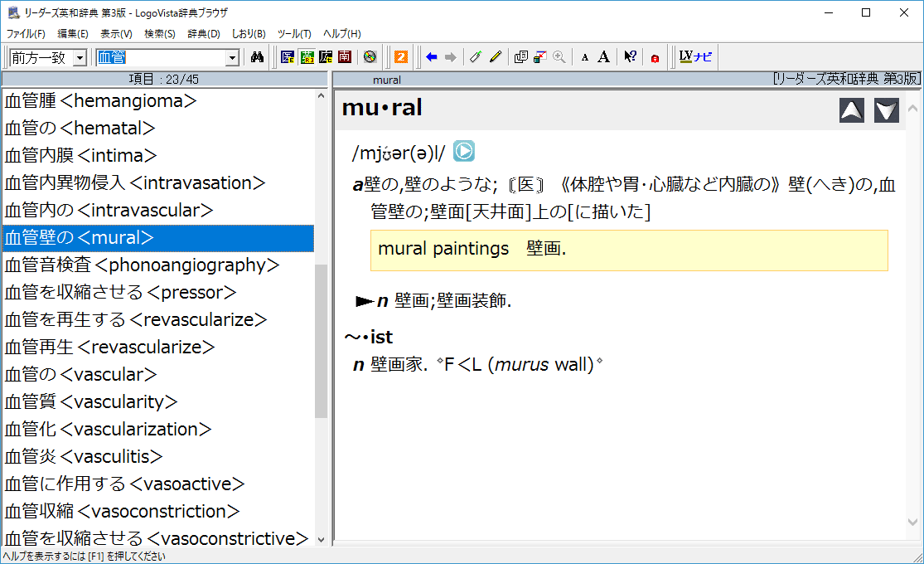Select 血管炎 <vasculitis> entry
The image size is (924, 564).
(x=158, y=457)
